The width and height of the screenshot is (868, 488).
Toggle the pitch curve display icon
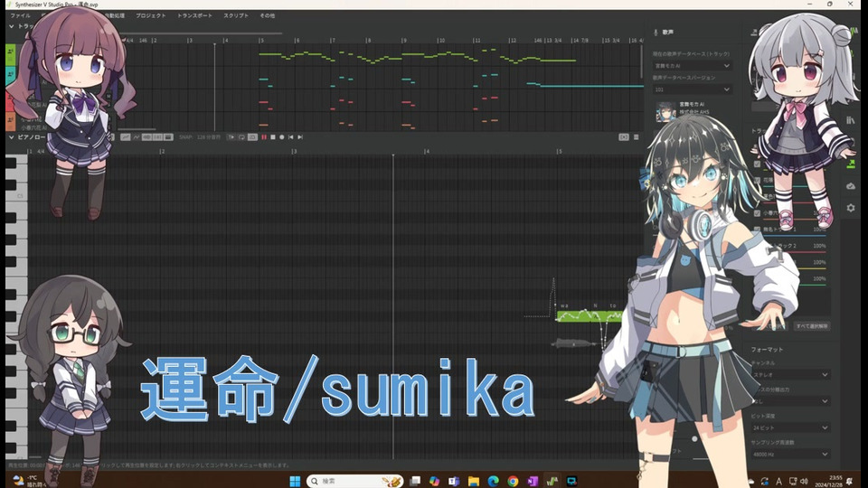[126, 136]
